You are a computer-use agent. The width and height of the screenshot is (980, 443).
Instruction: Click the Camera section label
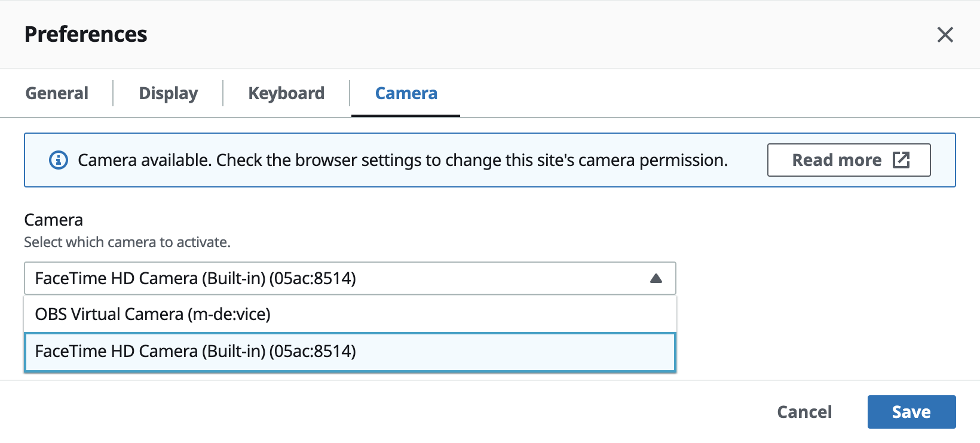click(x=53, y=219)
